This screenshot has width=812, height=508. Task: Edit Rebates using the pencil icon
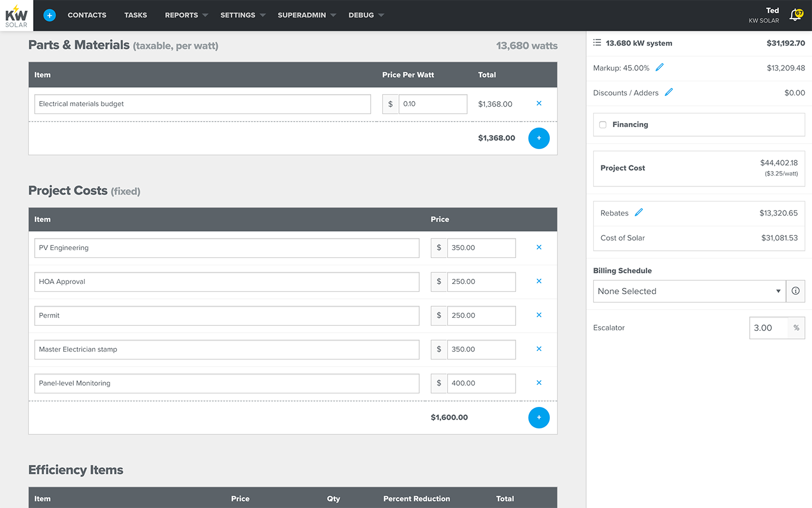[638, 213]
